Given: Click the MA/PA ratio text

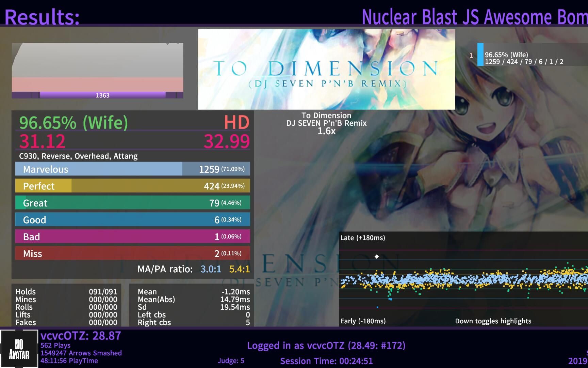Looking at the screenshot, I should [165, 269].
